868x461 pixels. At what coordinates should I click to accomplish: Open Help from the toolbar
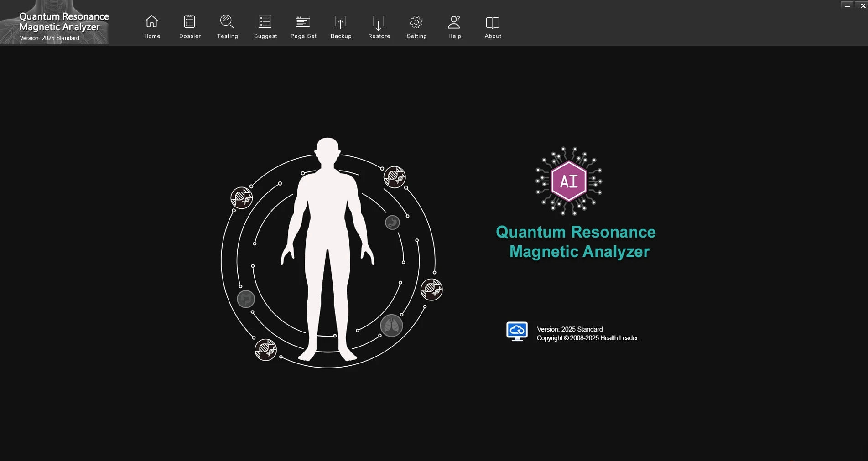[454, 27]
